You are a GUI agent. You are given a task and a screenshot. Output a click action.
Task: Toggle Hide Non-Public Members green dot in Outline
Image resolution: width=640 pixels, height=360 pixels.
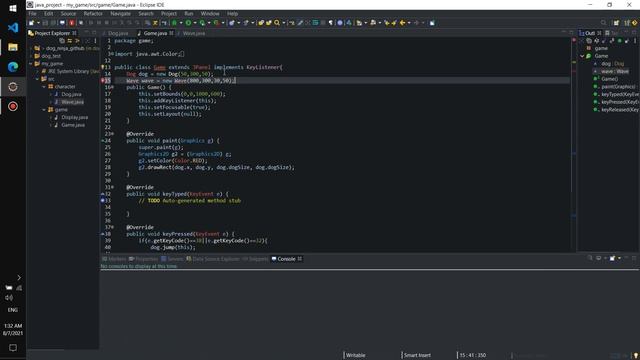[620, 41]
